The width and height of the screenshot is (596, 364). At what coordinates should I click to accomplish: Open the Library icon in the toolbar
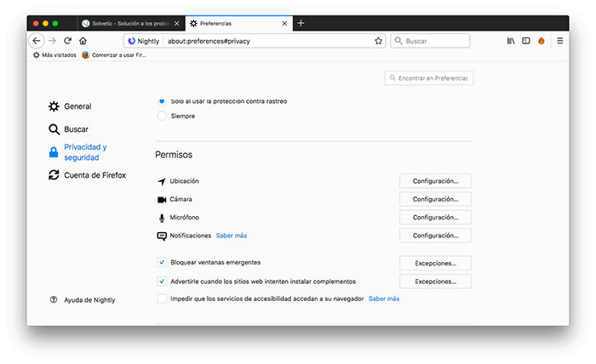[511, 41]
